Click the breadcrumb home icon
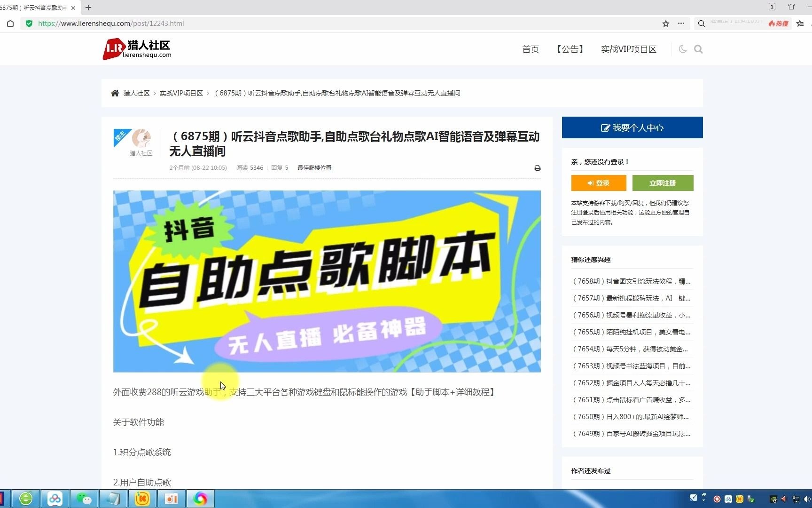Image resolution: width=812 pixels, height=508 pixels. 115,93
